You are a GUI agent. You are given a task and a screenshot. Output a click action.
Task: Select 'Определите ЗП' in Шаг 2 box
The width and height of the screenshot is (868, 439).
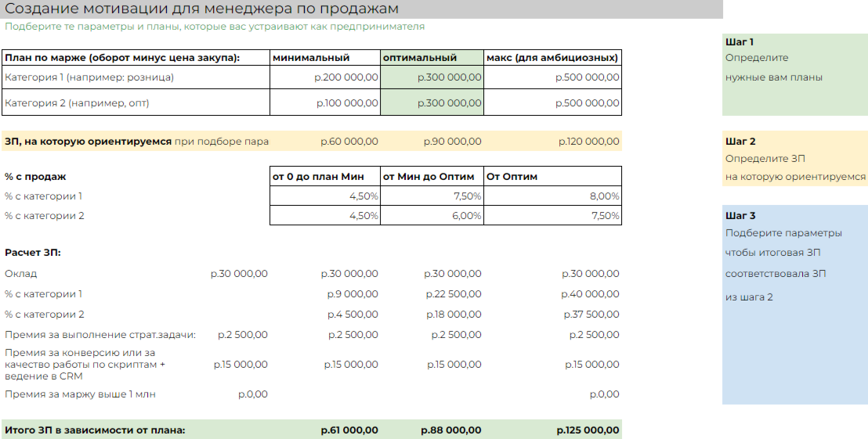coord(765,159)
